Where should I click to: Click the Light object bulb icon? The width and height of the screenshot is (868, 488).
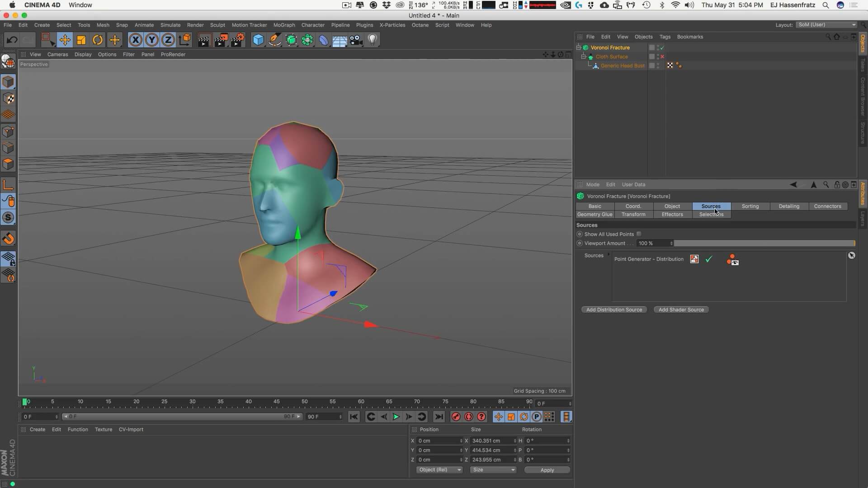[x=373, y=40]
